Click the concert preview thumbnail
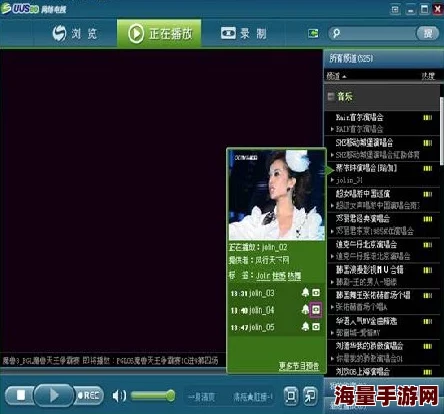Screen dimensions: 444x414 tap(276, 195)
